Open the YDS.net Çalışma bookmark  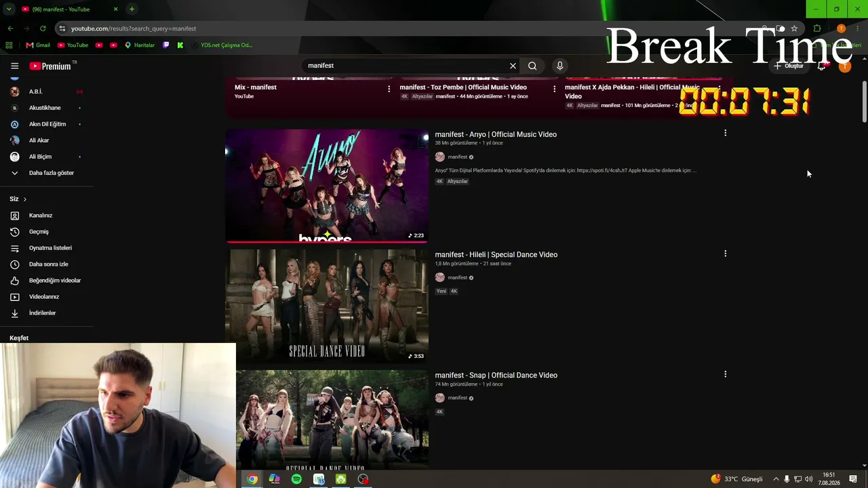point(222,45)
